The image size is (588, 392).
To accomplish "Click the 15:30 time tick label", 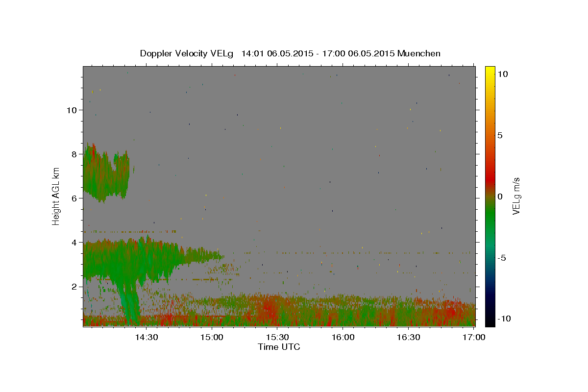I will [x=278, y=337].
